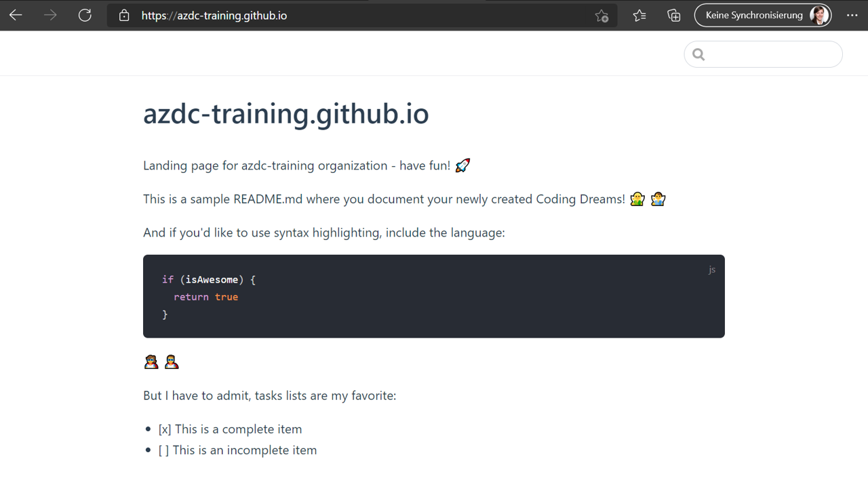The width and height of the screenshot is (868, 480).
Task: Click the first technologist emoji below the code block
Action: click(x=151, y=362)
